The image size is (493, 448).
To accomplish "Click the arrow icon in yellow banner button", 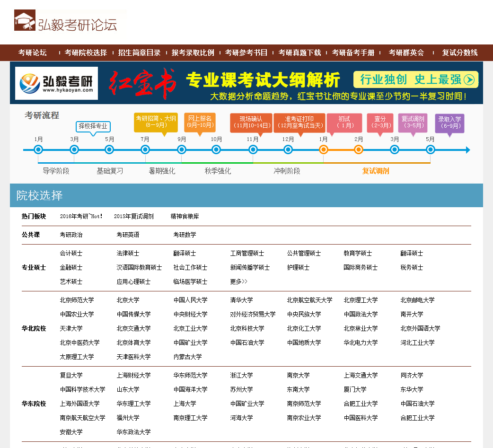I will tap(469, 79).
